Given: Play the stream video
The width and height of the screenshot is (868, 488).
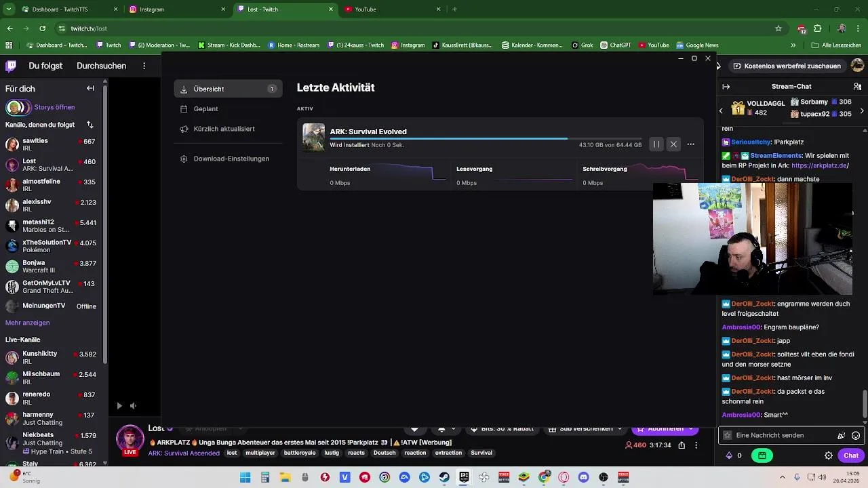Looking at the screenshot, I should pyautogui.click(x=119, y=406).
